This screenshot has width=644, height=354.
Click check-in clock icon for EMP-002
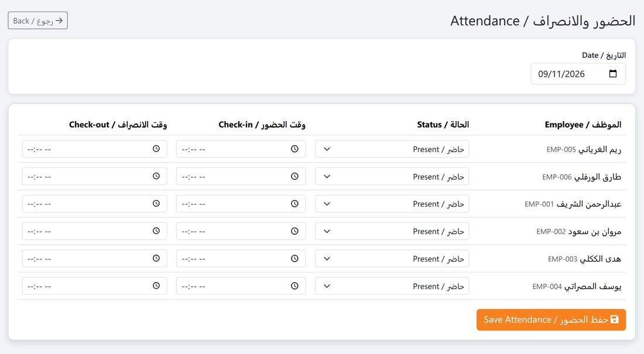pos(294,231)
